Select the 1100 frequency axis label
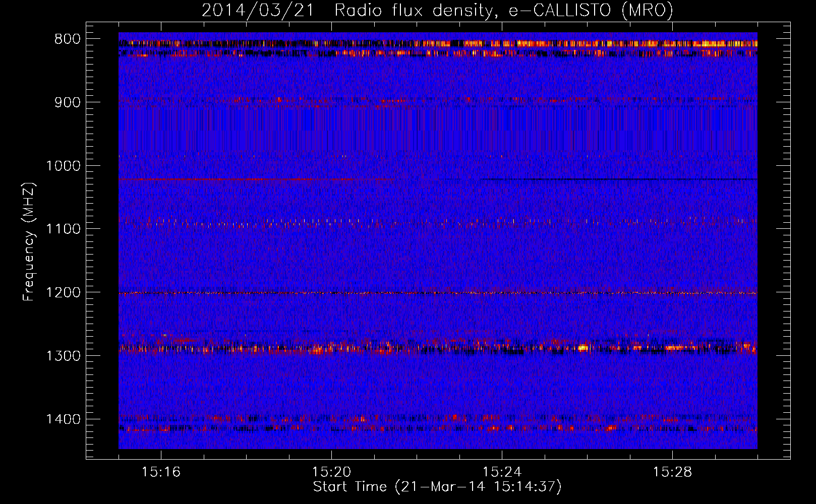This screenshot has width=816, height=504. [x=63, y=229]
